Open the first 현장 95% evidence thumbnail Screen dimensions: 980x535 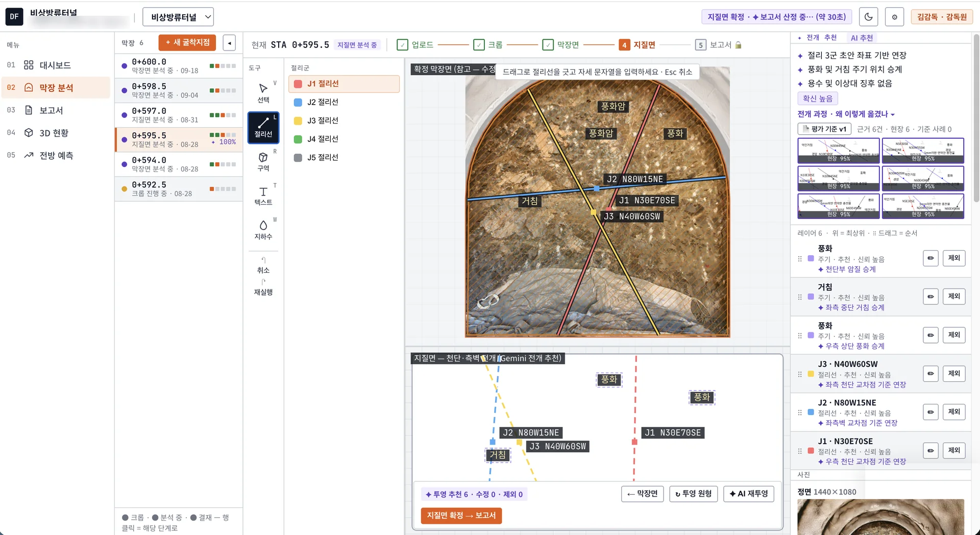coord(839,151)
